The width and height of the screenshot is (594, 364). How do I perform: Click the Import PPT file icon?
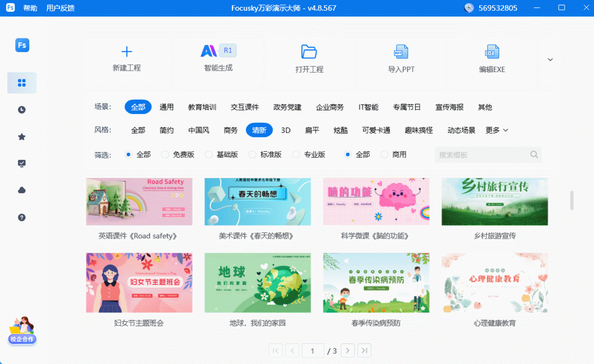401,52
